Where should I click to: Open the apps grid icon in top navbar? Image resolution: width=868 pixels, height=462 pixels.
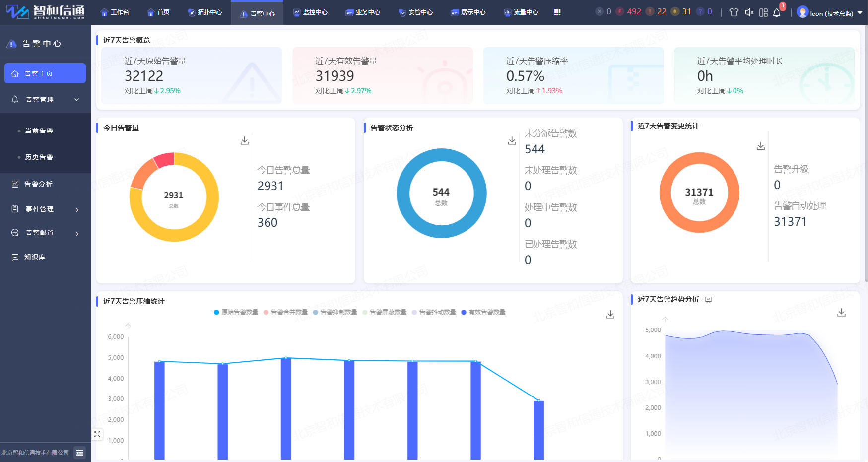pos(557,12)
